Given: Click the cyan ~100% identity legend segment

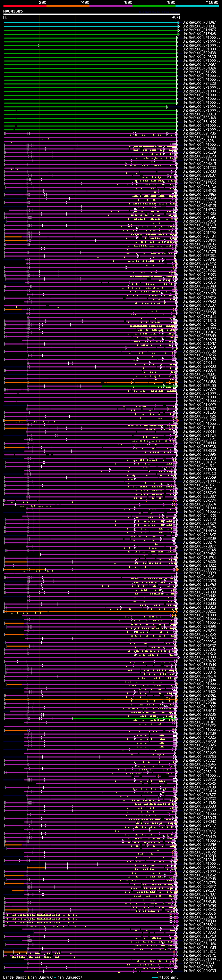Looking at the screenshot, I should (197, 6).
